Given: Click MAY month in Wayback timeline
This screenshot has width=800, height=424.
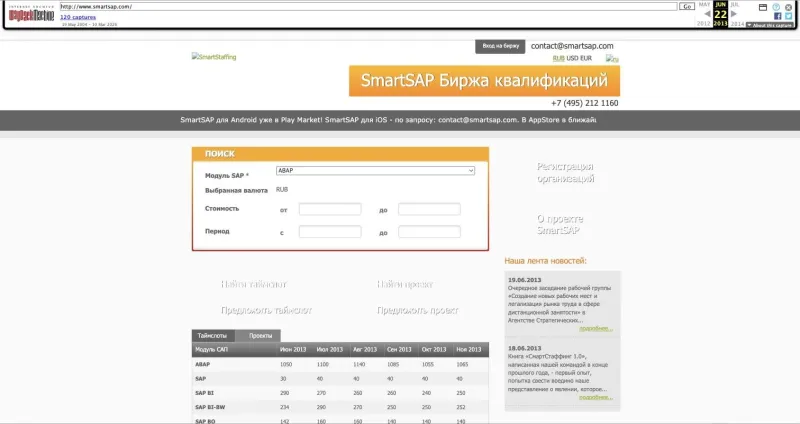Looking at the screenshot, I should pos(704,5).
